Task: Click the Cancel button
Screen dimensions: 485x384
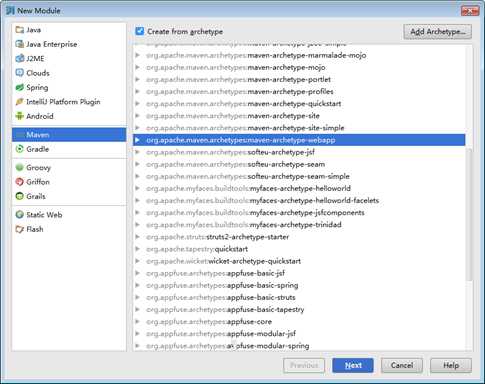Action: (x=402, y=365)
